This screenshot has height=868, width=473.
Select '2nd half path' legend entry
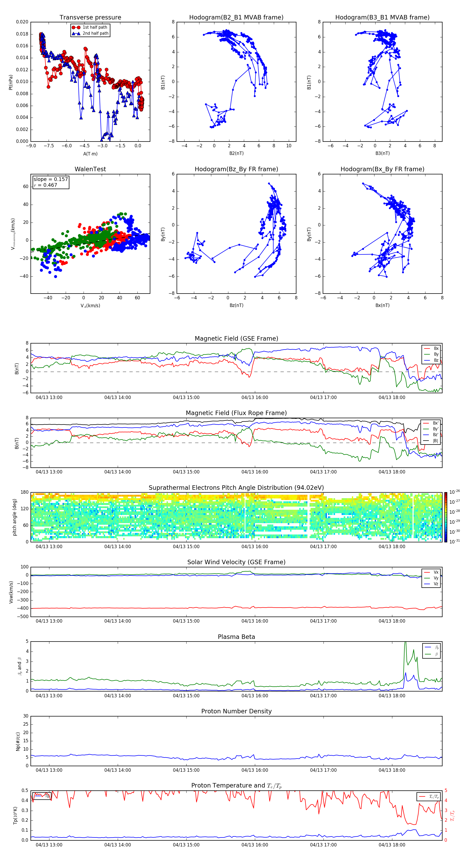(x=90, y=33)
